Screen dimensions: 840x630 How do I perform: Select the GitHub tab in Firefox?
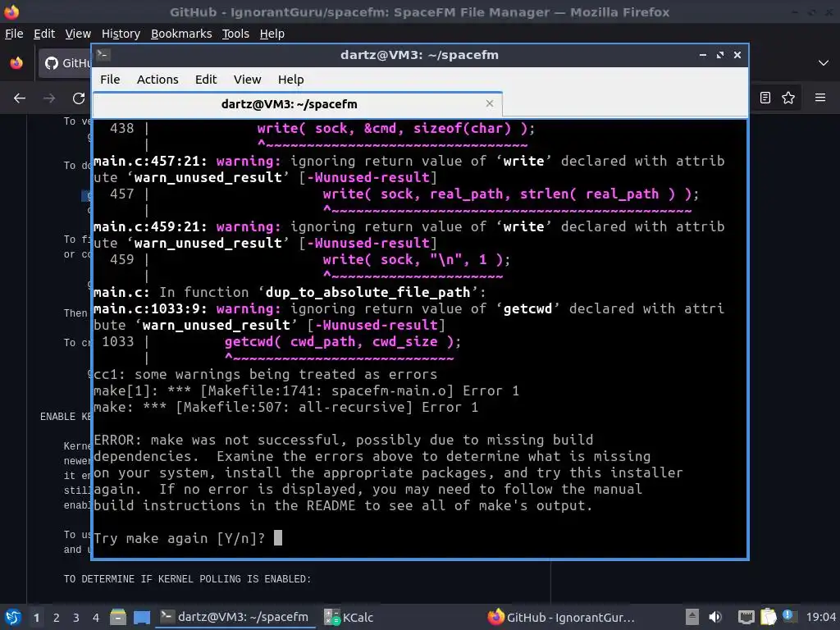[x=66, y=63]
